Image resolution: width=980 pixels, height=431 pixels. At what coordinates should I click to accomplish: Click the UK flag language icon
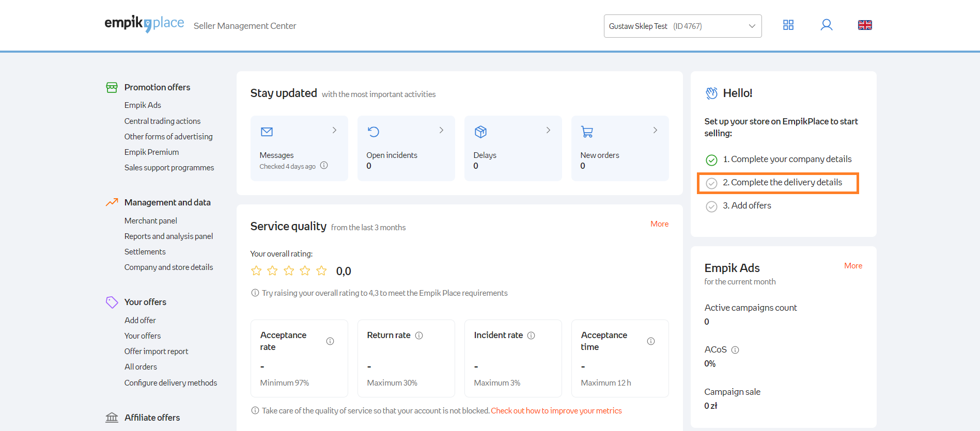tap(864, 25)
